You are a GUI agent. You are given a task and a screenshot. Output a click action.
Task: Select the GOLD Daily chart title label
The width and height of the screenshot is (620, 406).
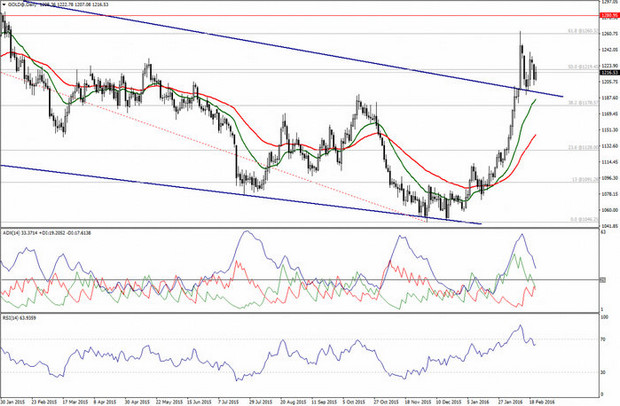[24, 5]
